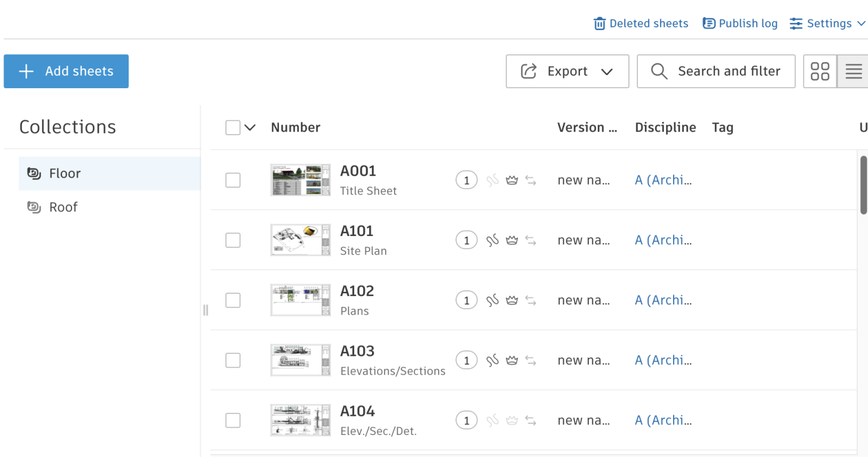Click the plus icon on Add sheets
The width and height of the screenshot is (868, 457).
click(x=26, y=71)
